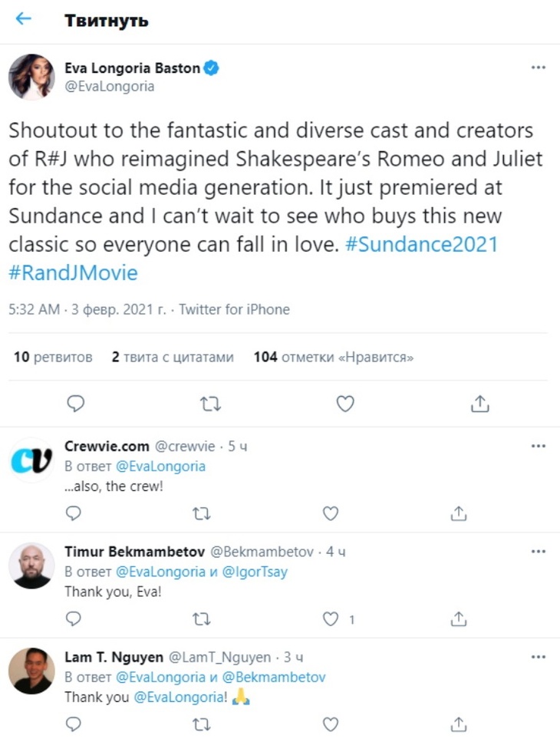This screenshot has width=560, height=742.
Task: Click the back arrow icon
Action: pos(24,19)
